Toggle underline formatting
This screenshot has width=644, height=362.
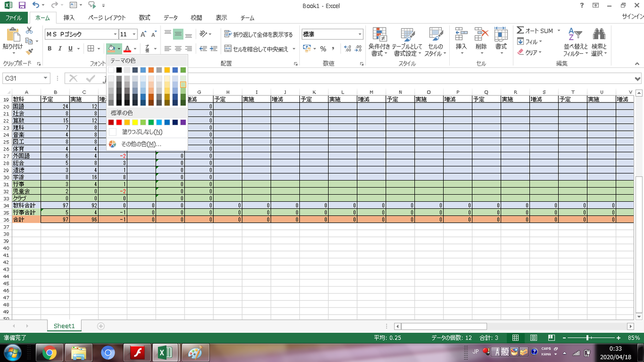[x=70, y=49]
